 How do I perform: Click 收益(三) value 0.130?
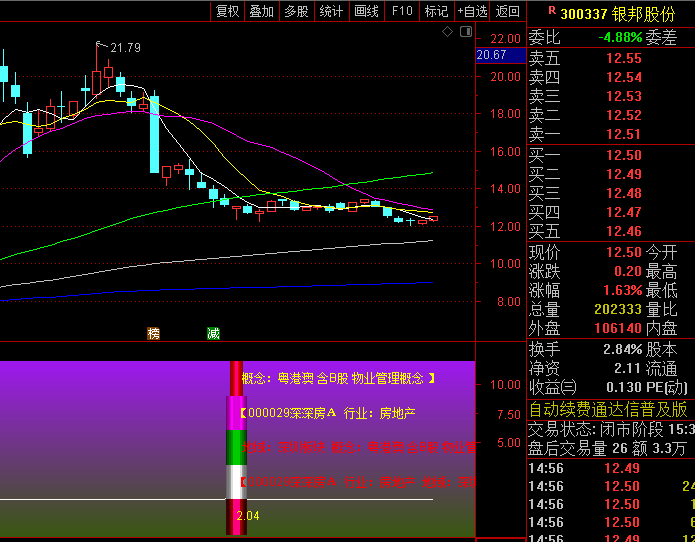(x=624, y=388)
